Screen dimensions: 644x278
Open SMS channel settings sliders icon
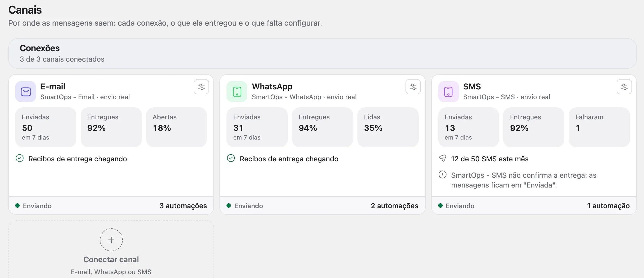point(624,87)
